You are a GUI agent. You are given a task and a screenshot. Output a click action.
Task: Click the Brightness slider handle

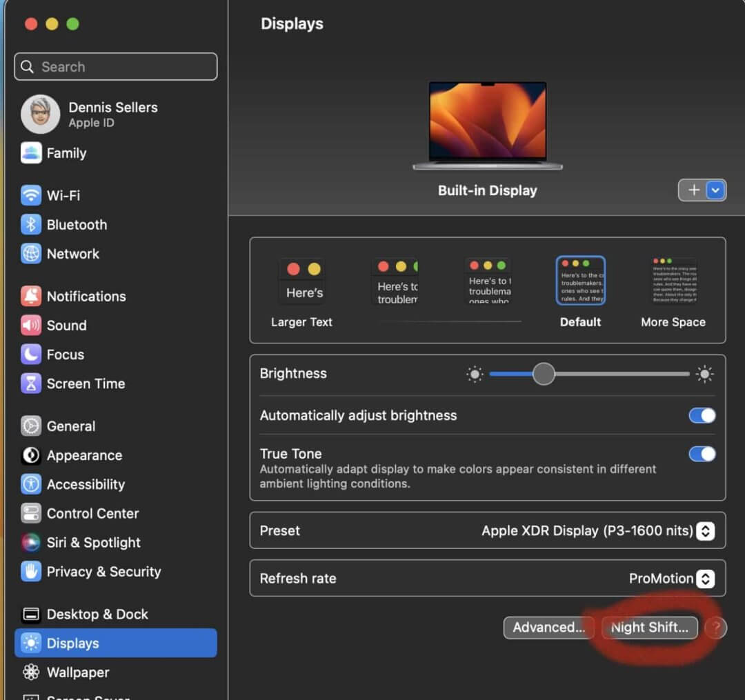544,374
